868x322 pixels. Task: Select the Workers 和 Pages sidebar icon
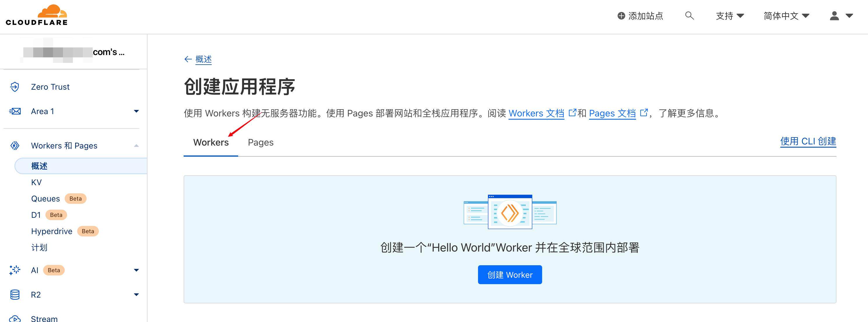[x=14, y=145]
